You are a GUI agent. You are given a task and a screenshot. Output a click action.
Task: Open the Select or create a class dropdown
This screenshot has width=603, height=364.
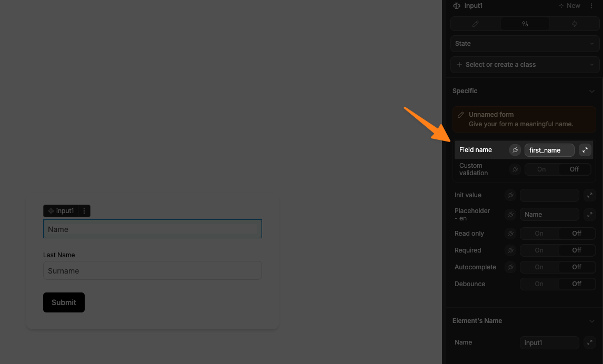(525, 64)
